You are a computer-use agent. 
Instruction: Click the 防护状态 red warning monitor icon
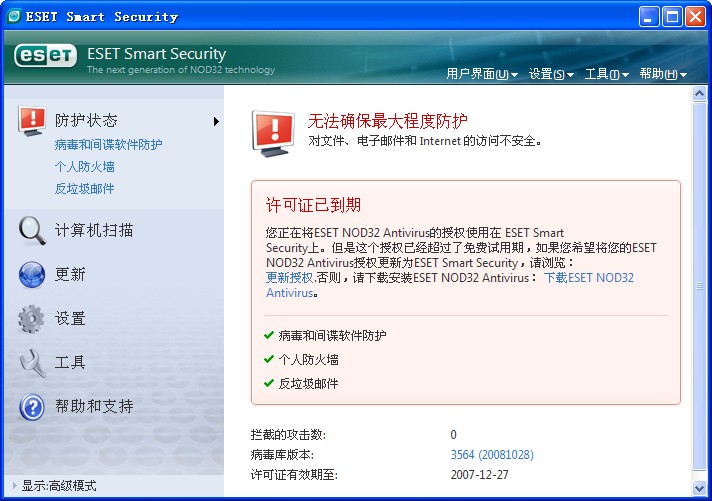point(32,120)
